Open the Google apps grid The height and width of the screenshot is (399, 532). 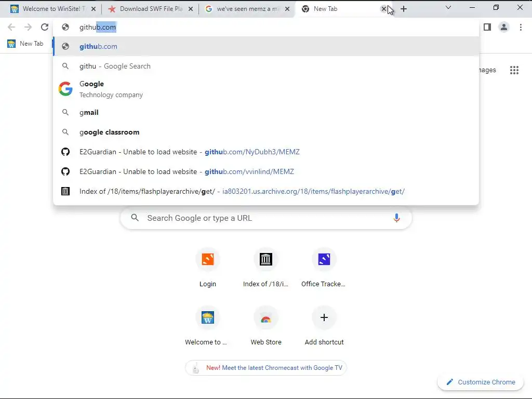click(x=514, y=70)
